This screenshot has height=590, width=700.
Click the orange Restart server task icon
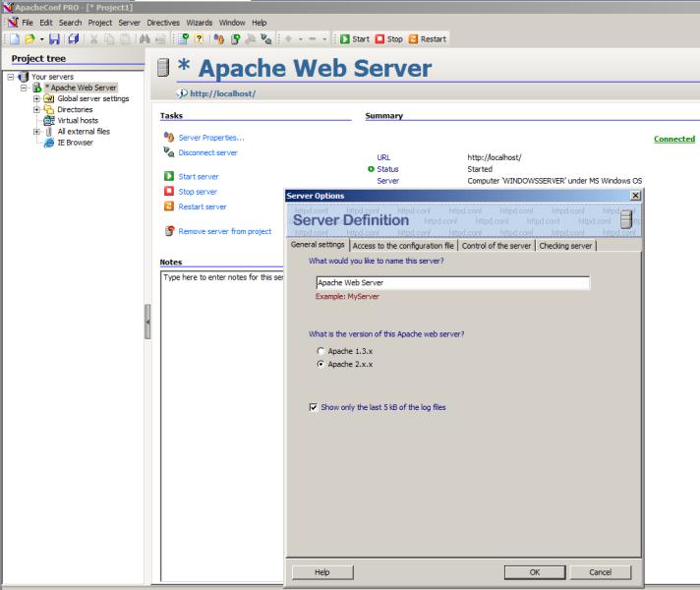tap(169, 206)
